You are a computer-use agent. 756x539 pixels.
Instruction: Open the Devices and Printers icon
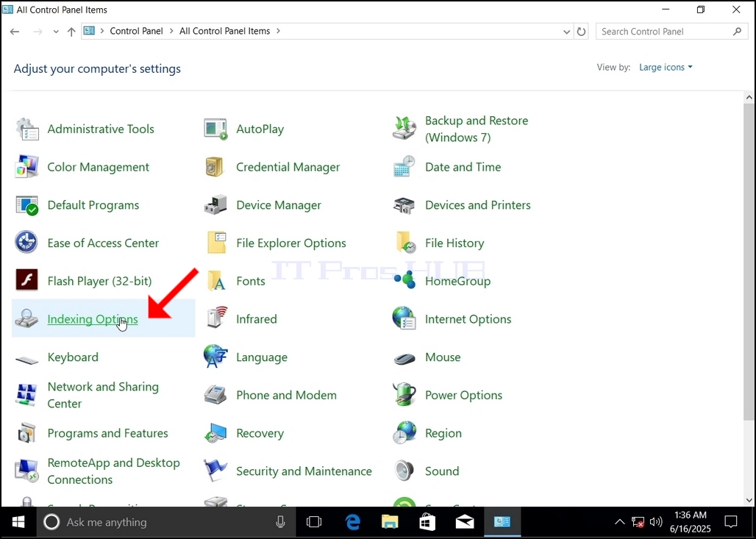tap(404, 205)
